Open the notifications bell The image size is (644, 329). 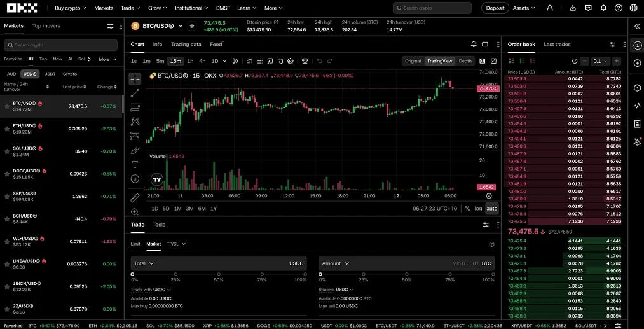click(x=603, y=8)
